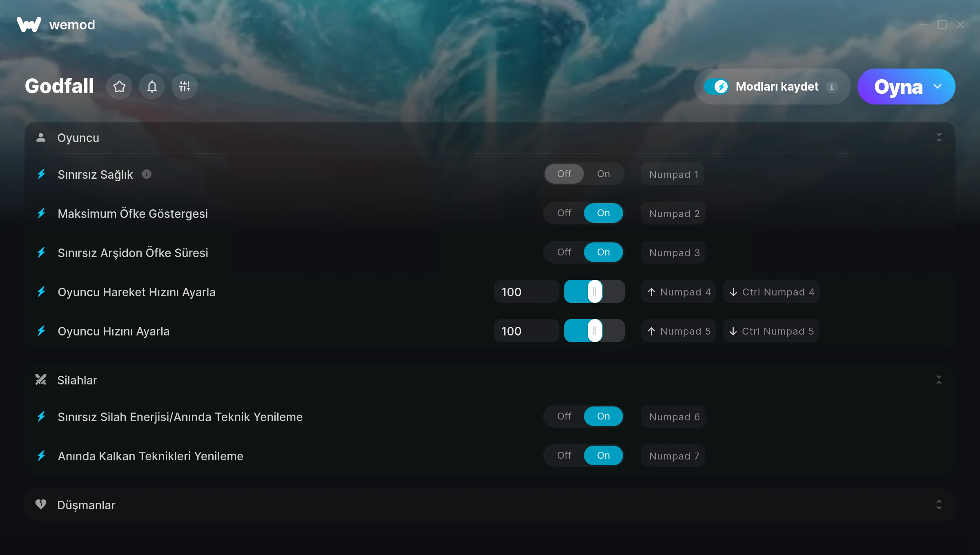Click the broken heart Düşmanlar icon
980x555 pixels.
coord(41,504)
